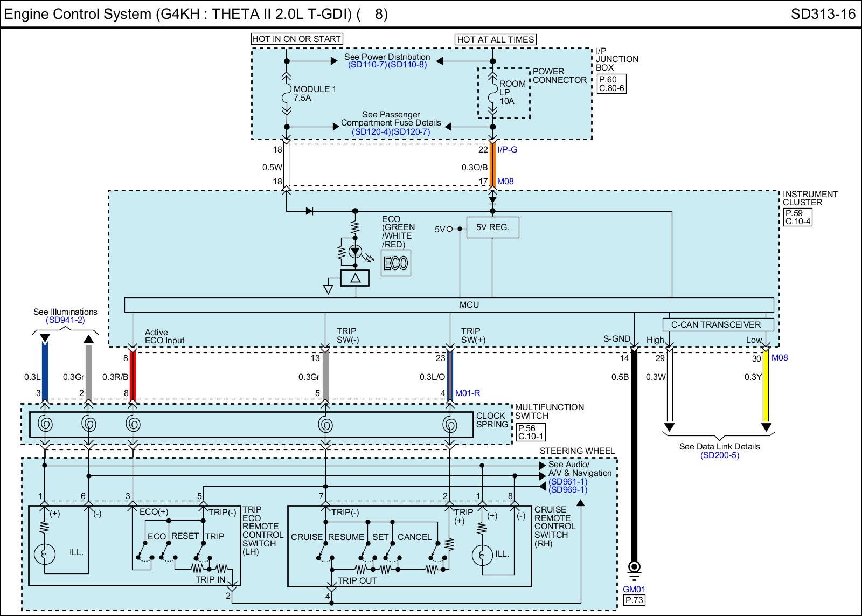Click the ILL. lamp in the LH switch
The height and width of the screenshot is (616, 862).
tap(44, 553)
